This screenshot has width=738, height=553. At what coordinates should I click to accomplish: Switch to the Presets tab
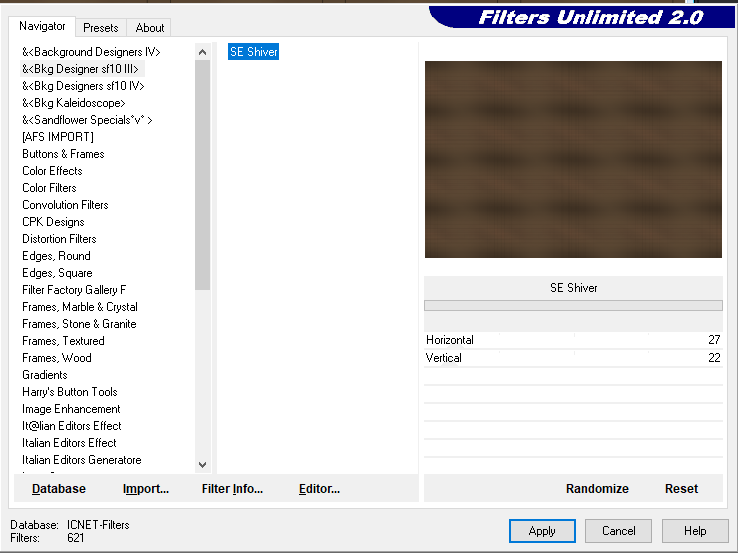[100, 28]
